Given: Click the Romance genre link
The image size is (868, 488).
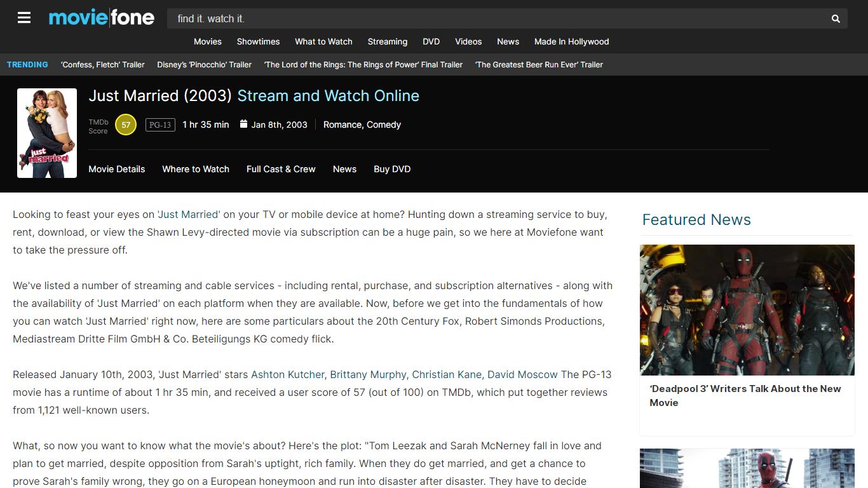Looking at the screenshot, I should click(x=342, y=125).
